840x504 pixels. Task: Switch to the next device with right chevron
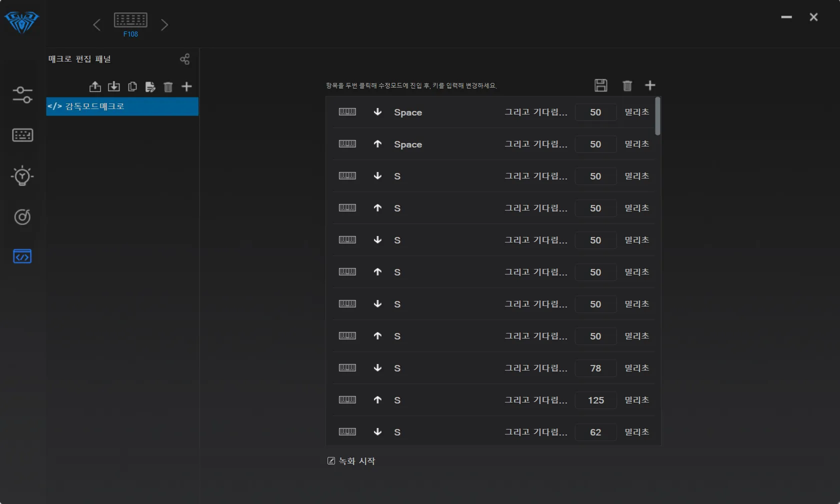(164, 25)
